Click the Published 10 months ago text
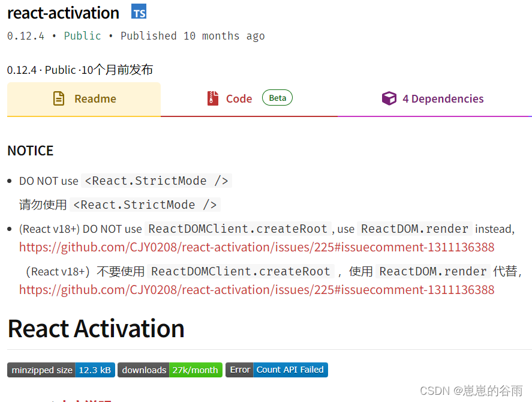 point(193,36)
